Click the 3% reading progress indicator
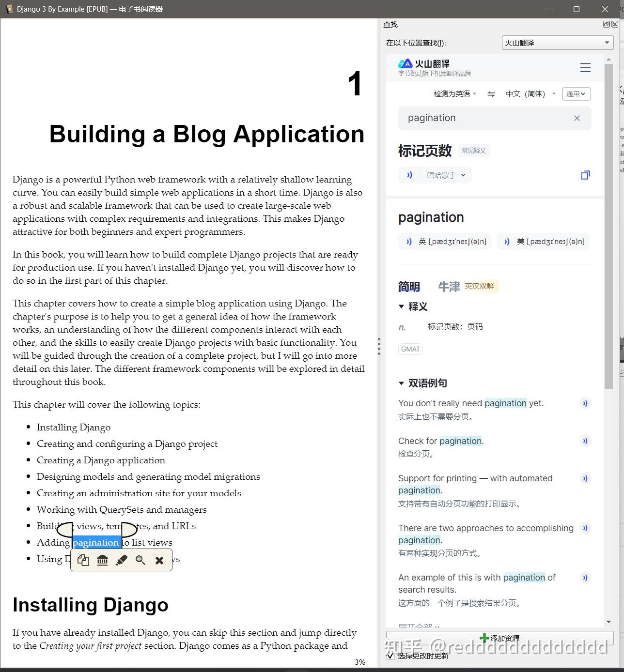Screen dimensions: 624x672 coord(360,662)
